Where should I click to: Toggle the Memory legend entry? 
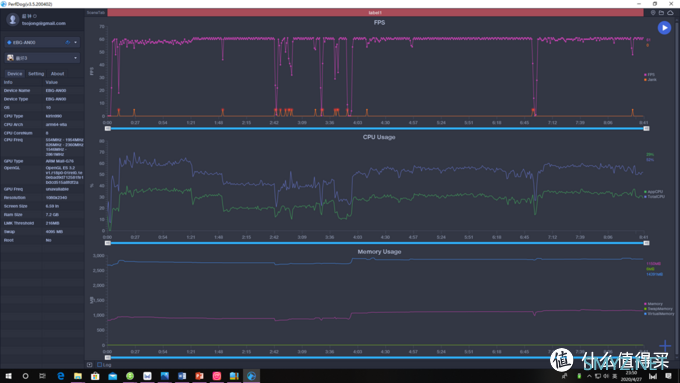tap(654, 304)
